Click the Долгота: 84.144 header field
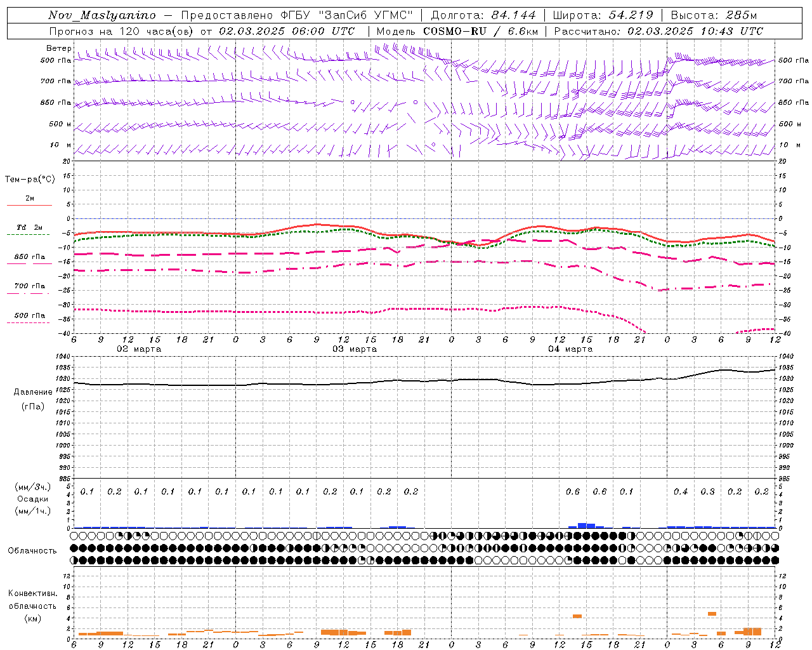 coord(483,15)
